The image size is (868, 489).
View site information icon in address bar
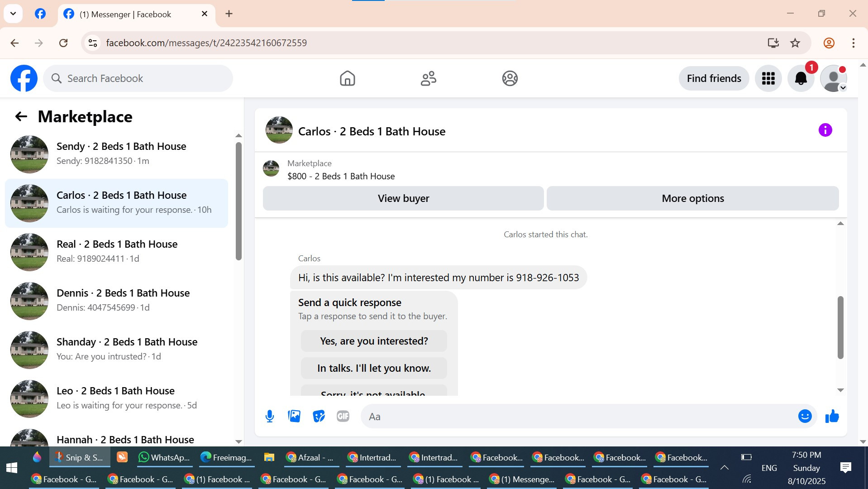[93, 43]
